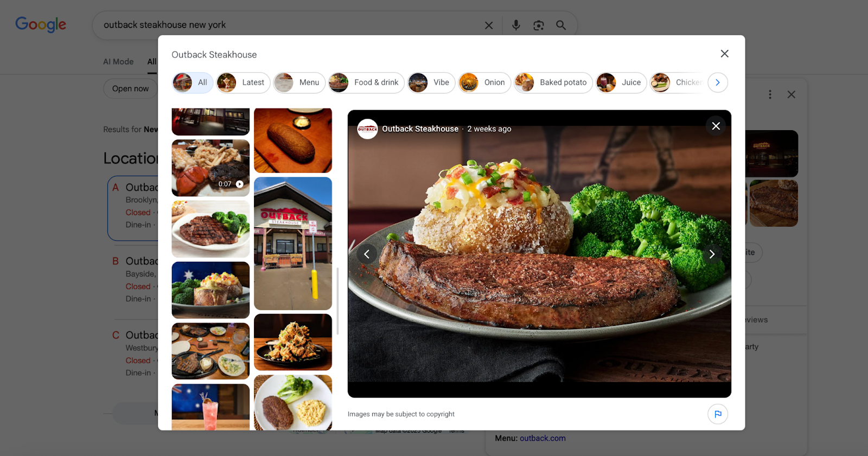Open the Google logo homepage
The image size is (868, 456).
pyautogui.click(x=41, y=24)
